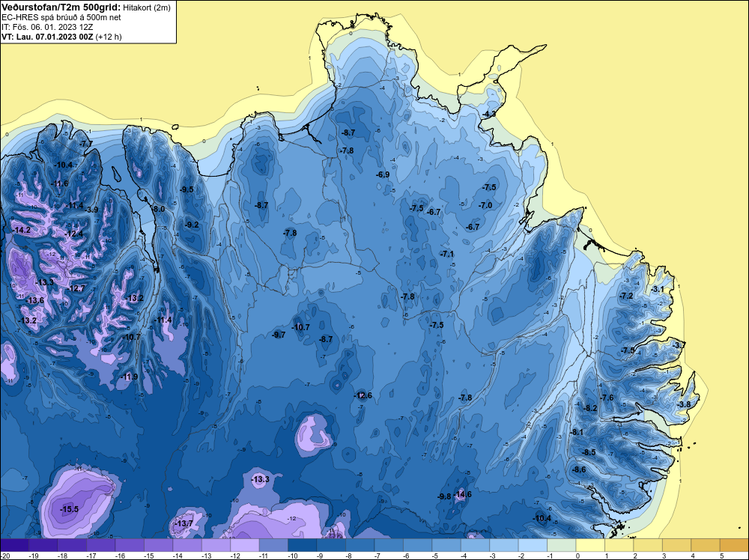Click the legend swatch between -3 and -2
Screen dimensions: 749x560
coord(504,545)
